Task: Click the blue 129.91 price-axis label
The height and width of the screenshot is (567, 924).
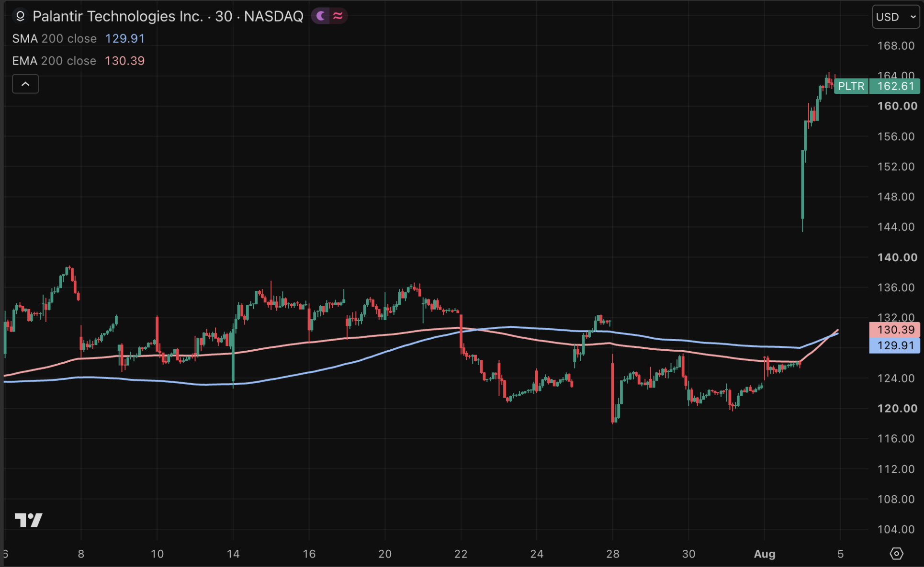Action: pyautogui.click(x=895, y=345)
